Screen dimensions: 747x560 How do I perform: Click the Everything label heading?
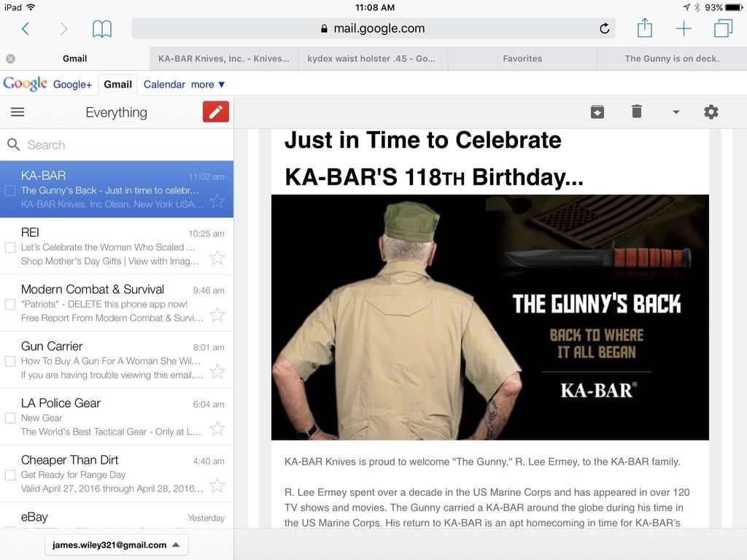pos(116,112)
